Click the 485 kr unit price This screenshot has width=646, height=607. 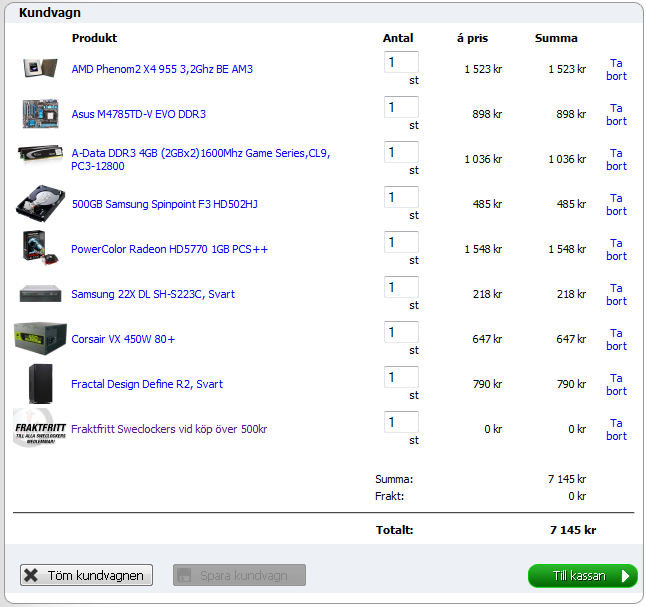pyautogui.click(x=487, y=204)
